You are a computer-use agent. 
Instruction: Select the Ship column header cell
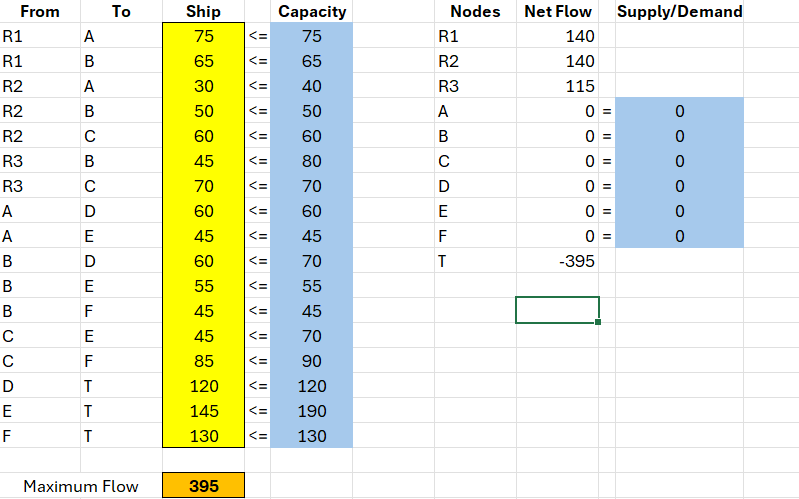[x=203, y=11]
